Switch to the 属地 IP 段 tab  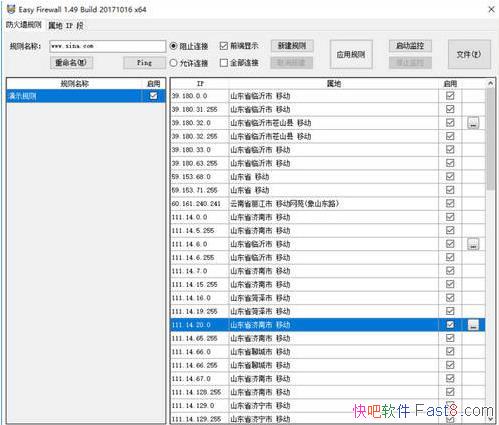pyautogui.click(x=66, y=26)
